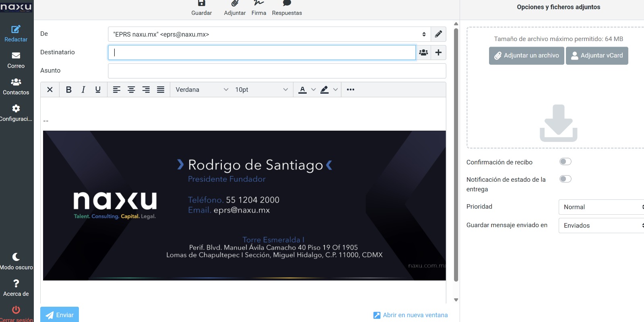
Task: Open Correo section in sidebar
Action: pyautogui.click(x=16, y=60)
